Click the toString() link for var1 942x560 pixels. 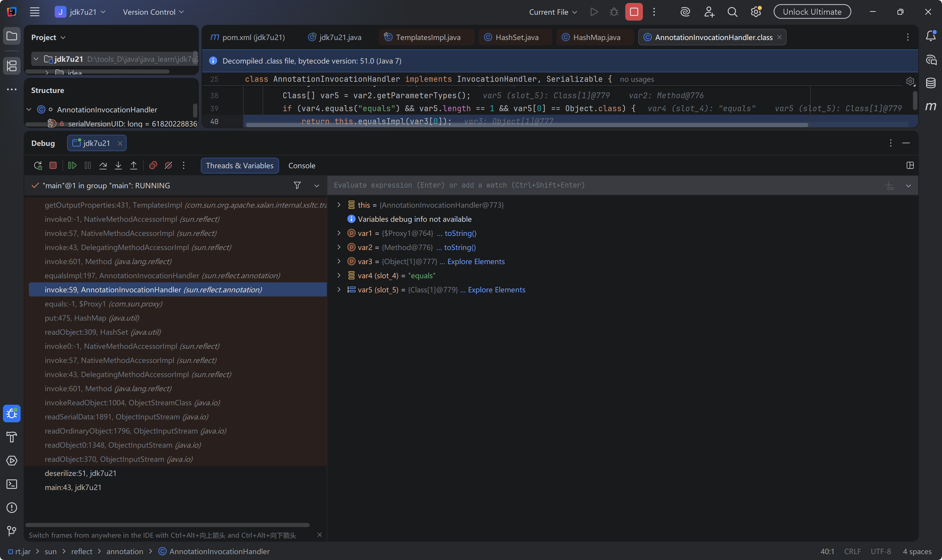tap(460, 233)
